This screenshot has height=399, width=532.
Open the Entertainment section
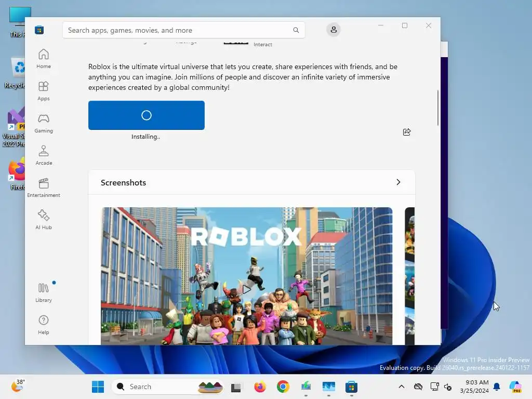44,188
